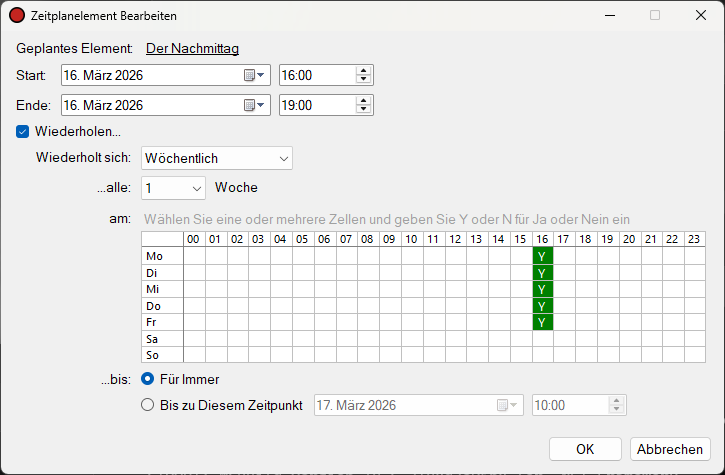Select the Mo row header
The height and width of the screenshot is (475, 725).
pyautogui.click(x=162, y=256)
